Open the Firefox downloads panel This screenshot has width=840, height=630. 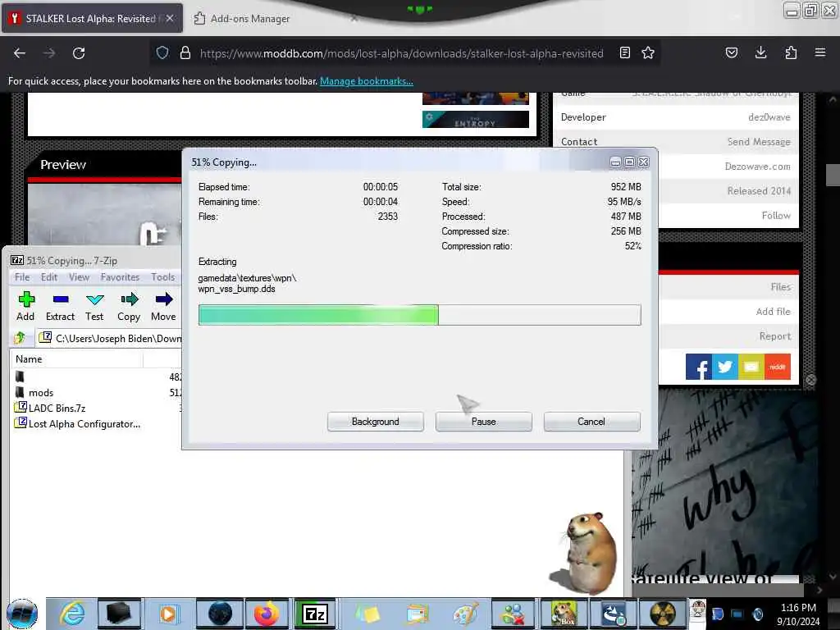point(760,53)
